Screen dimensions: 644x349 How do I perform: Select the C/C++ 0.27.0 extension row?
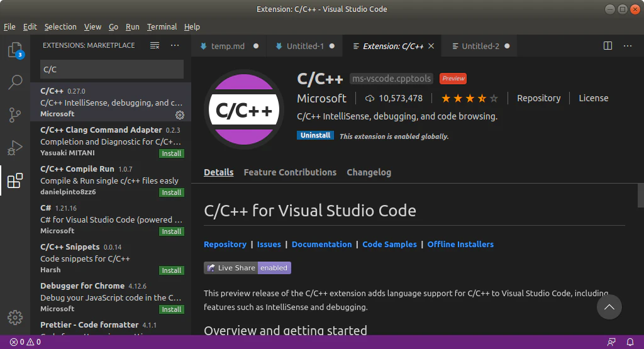[111, 102]
